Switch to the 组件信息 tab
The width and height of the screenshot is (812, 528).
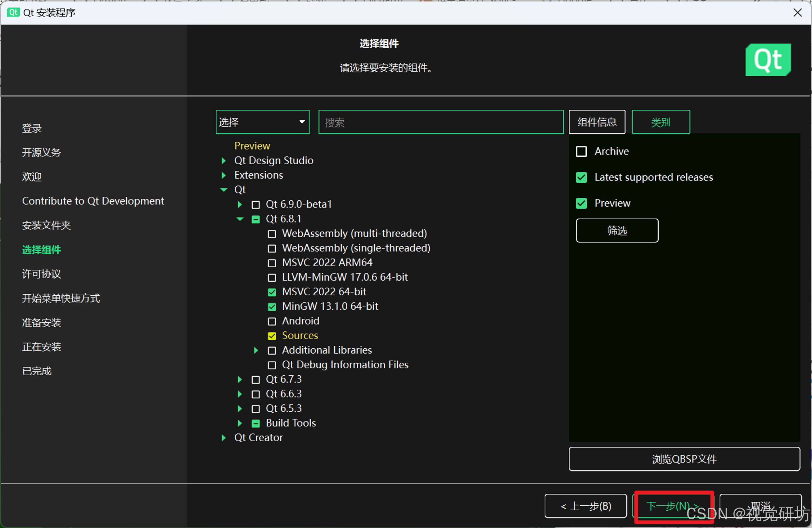tap(597, 122)
